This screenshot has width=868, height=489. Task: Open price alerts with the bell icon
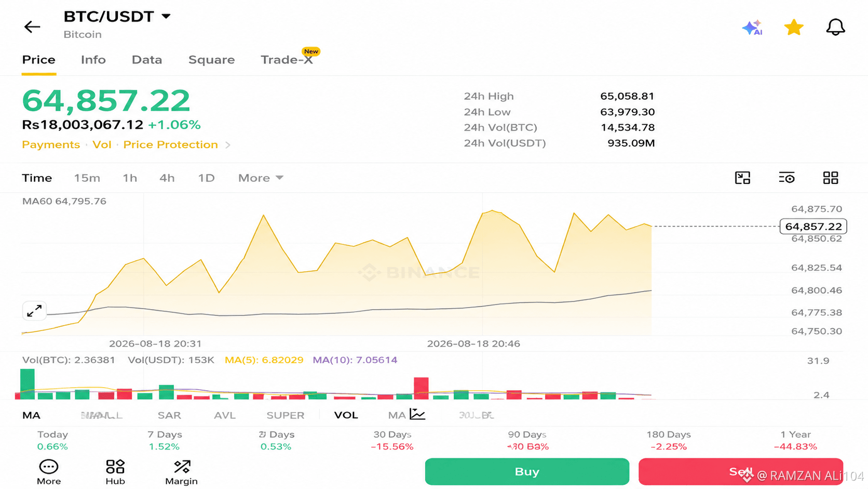(x=835, y=27)
